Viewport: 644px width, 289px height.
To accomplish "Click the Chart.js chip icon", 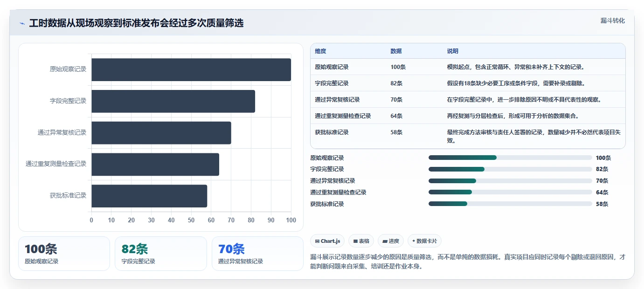I will coord(317,241).
